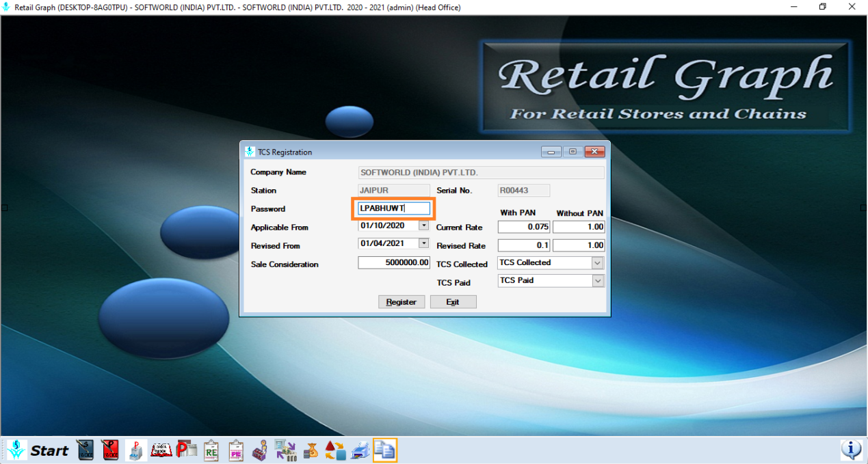Open the Applicable From date dropdown arrow

(423, 225)
